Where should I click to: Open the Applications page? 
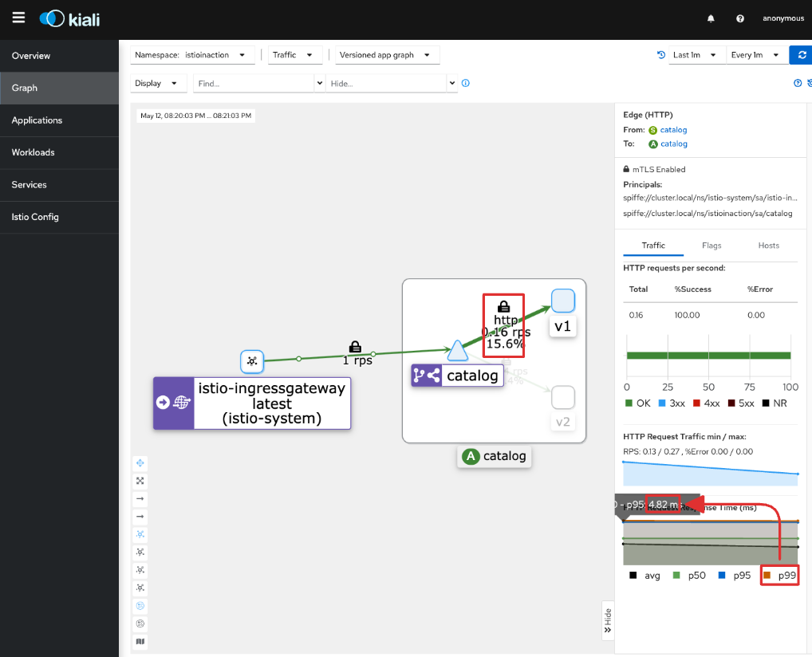coord(60,120)
